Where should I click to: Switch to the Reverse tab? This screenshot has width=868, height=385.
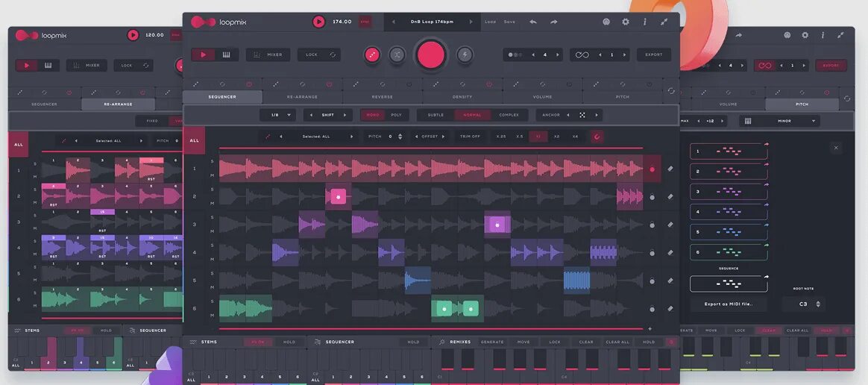382,97
